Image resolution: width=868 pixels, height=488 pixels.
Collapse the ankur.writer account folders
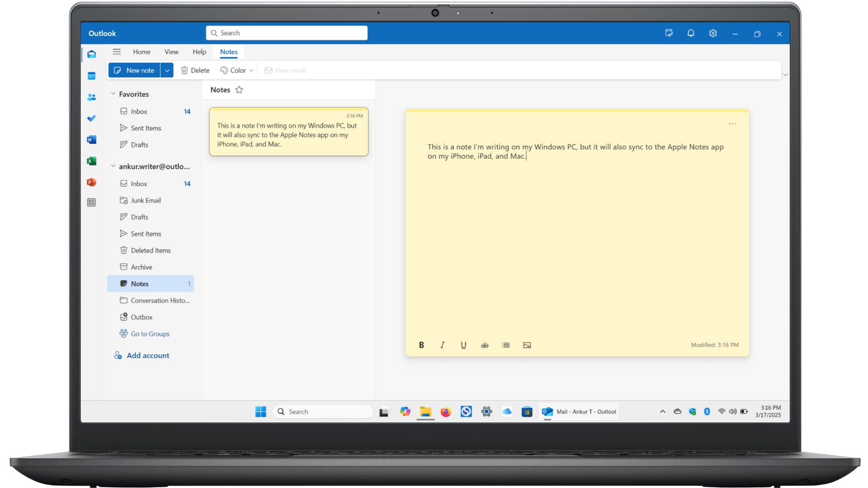click(x=113, y=166)
